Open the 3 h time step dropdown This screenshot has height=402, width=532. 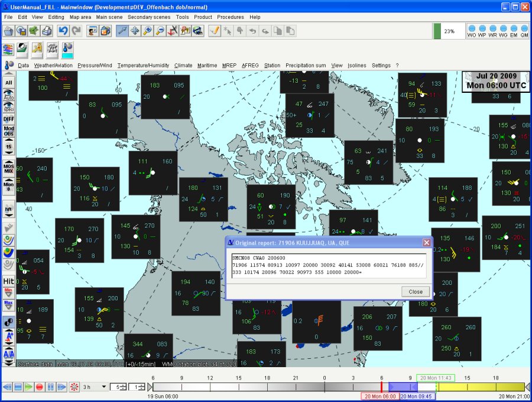point(95,387)
